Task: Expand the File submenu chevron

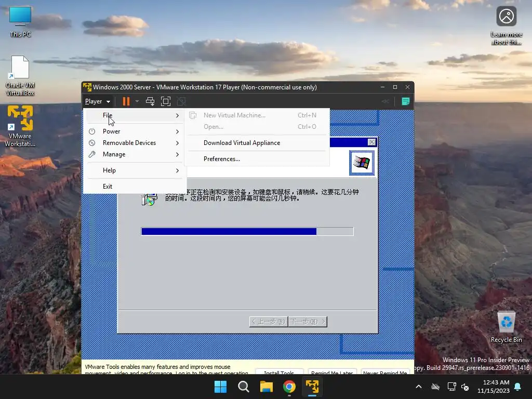Action: point(177,115)
